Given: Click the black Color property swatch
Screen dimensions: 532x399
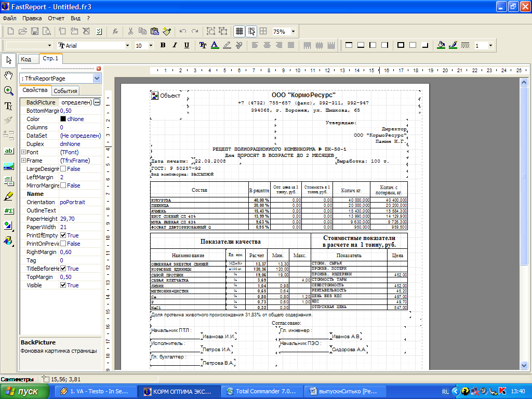Looking at the screenshot, I should click(x=63, y=119).
